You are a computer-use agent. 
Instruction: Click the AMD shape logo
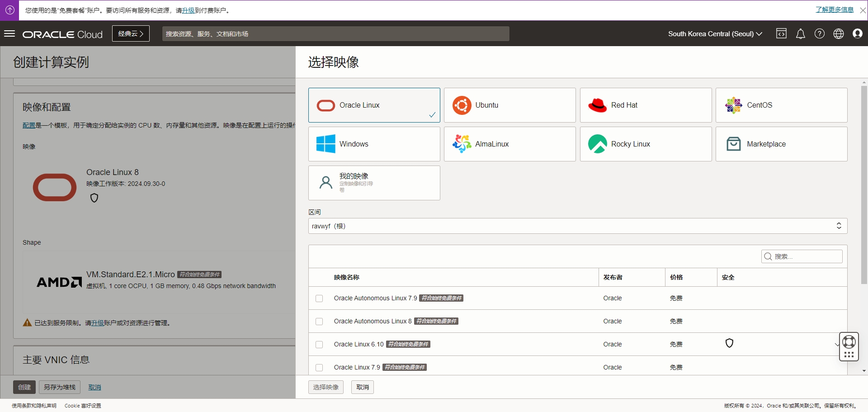(59, 282)
